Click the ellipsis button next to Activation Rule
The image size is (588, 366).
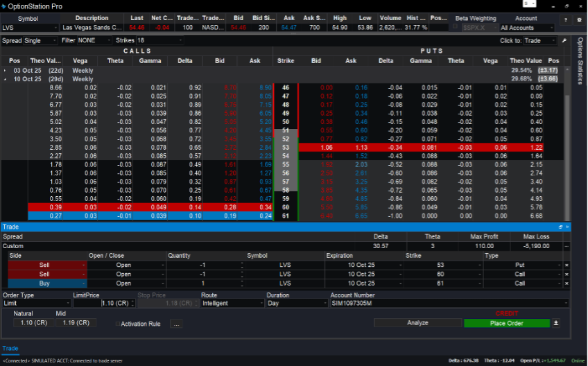point(176,324)
